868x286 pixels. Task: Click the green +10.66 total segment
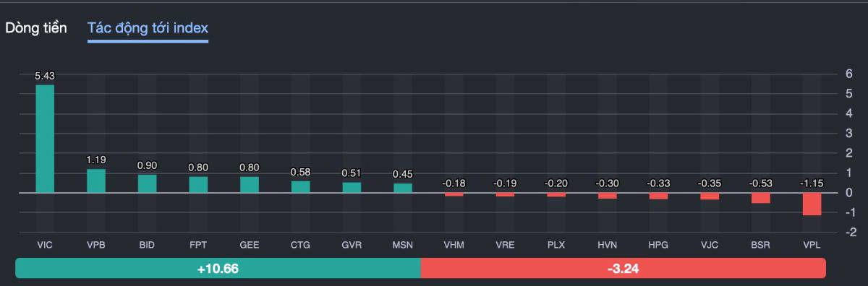[x=218, y=269]
